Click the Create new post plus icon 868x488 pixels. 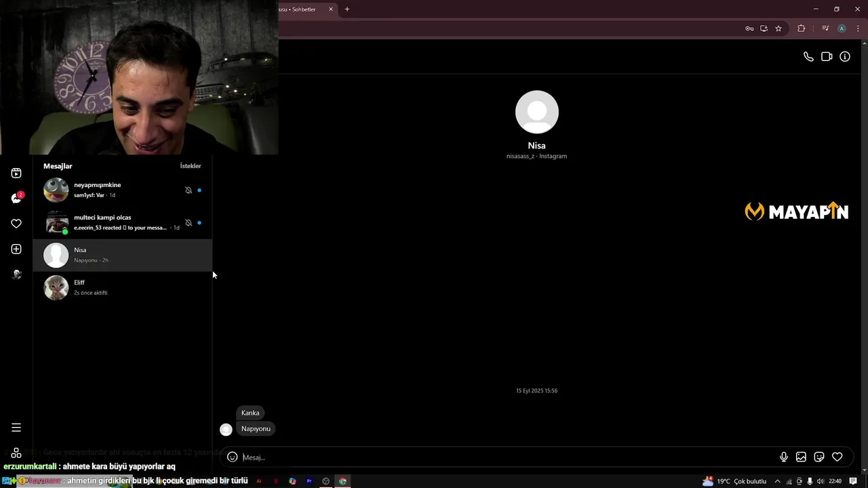(x=16, y=249)
